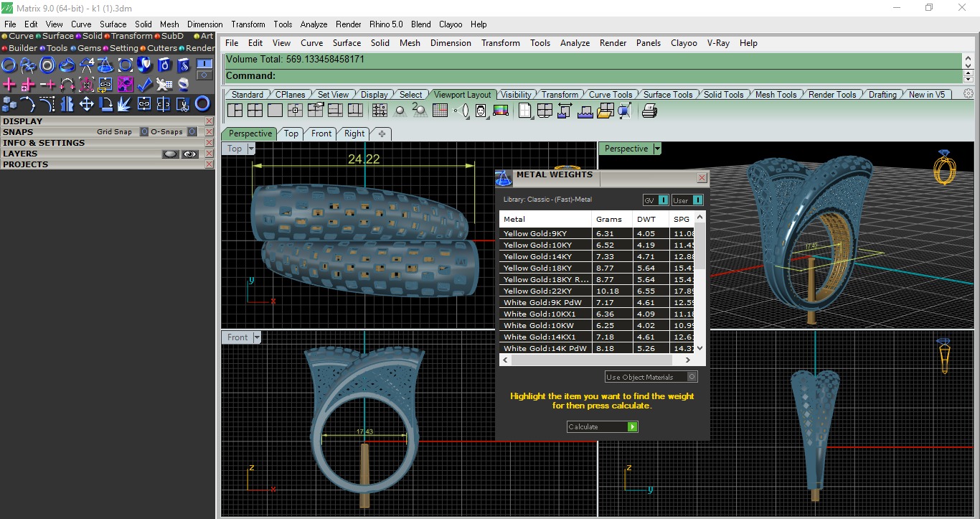Screen dimensions: 980x519
Task: Choose the single maximized viewport icon
Action: (x=275, y=111)
